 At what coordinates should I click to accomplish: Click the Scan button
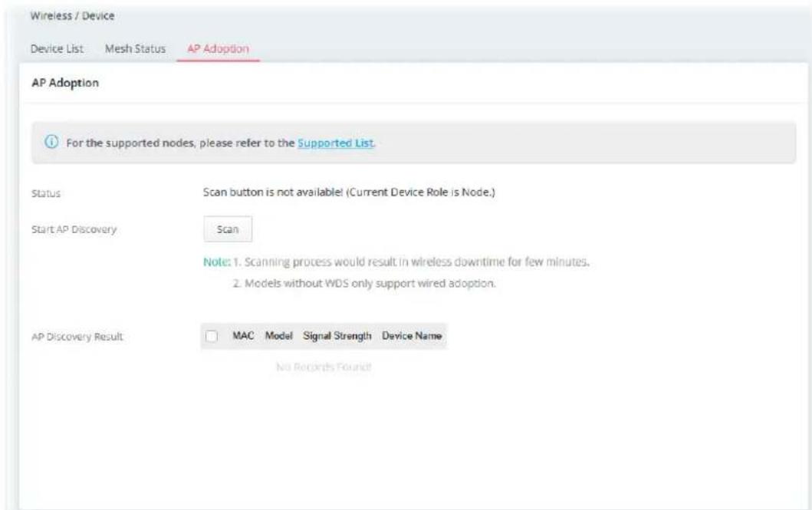[x=228, y=229]
